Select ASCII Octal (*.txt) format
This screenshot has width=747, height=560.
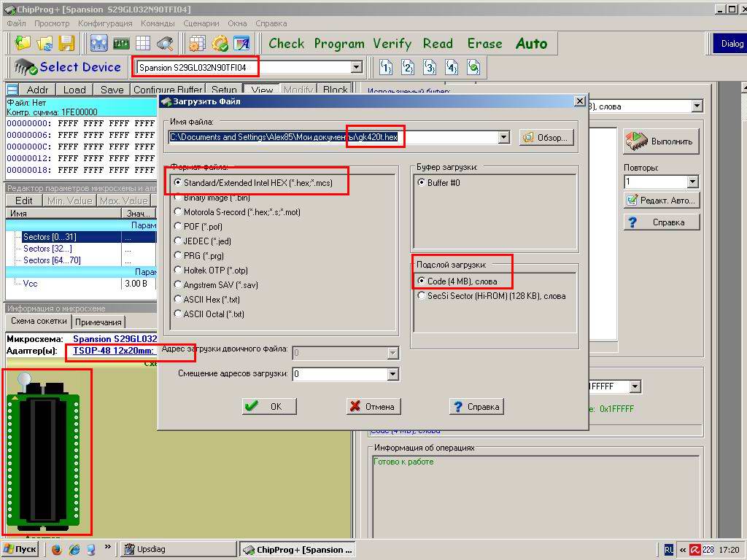(x=209, y=314)
